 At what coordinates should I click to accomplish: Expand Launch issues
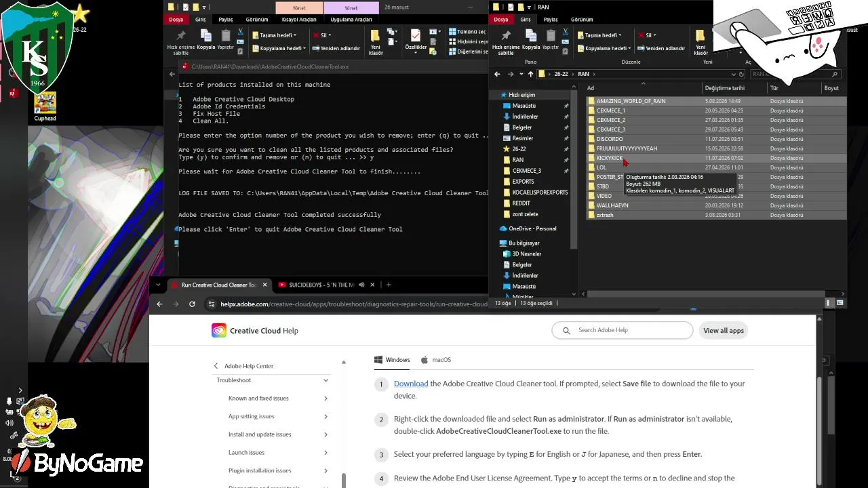(325, 453)
